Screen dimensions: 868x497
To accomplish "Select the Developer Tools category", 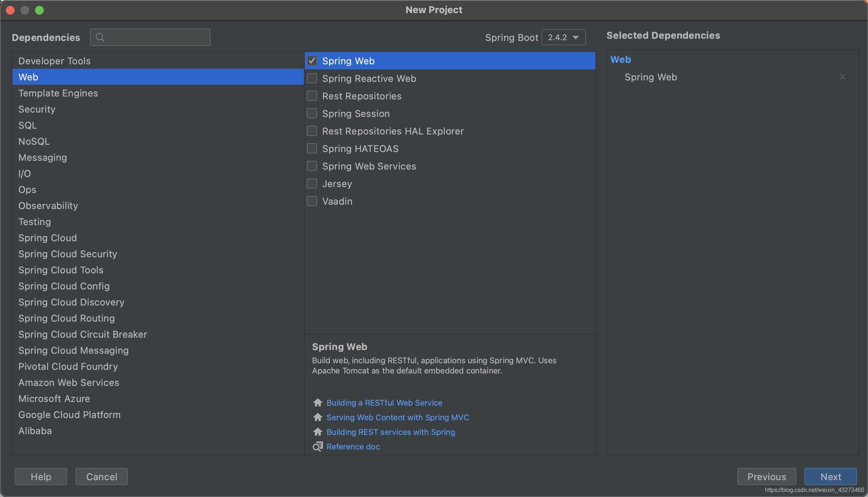I will click(x=158, y=61).
